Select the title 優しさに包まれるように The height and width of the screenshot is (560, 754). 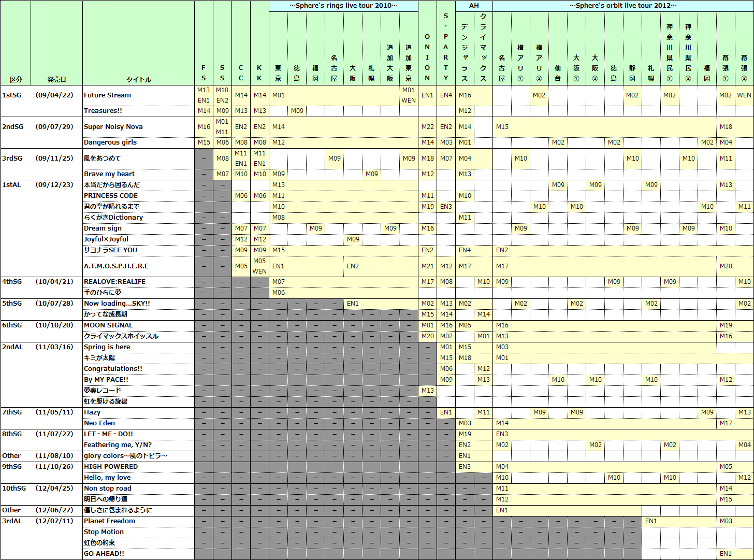tap(118, 510)
